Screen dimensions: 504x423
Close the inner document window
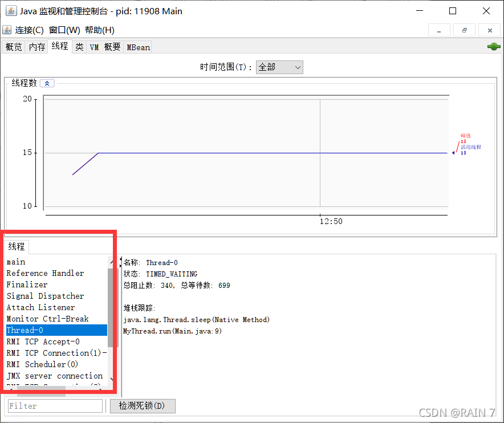[490, 30]
